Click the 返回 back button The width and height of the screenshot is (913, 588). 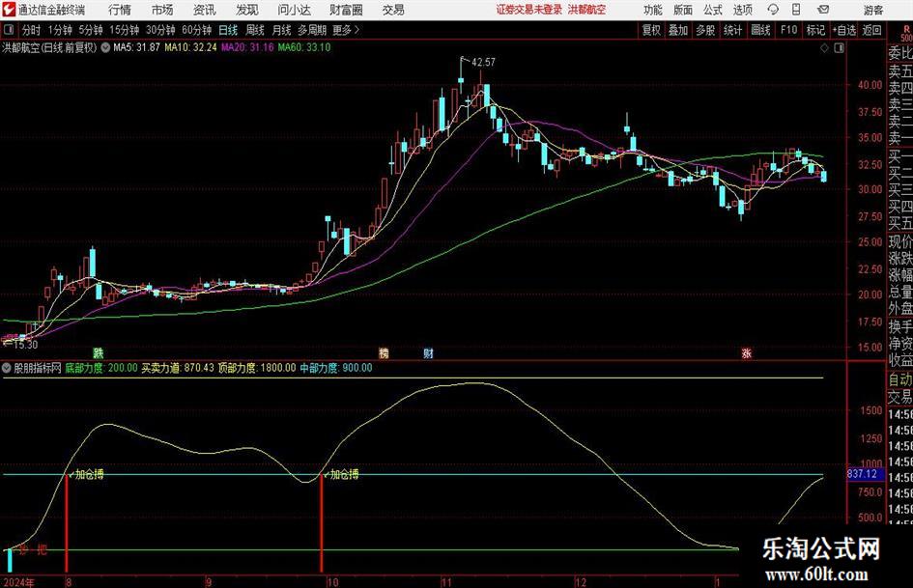[871, 30]
